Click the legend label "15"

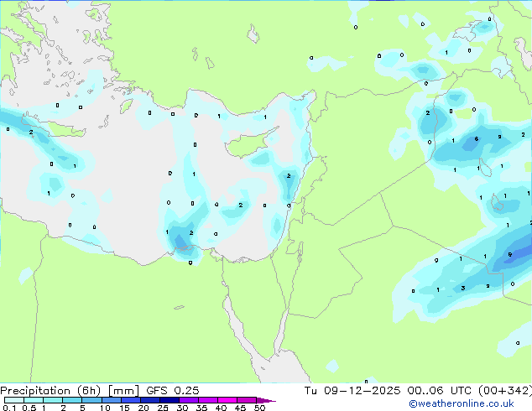point(124,408)
